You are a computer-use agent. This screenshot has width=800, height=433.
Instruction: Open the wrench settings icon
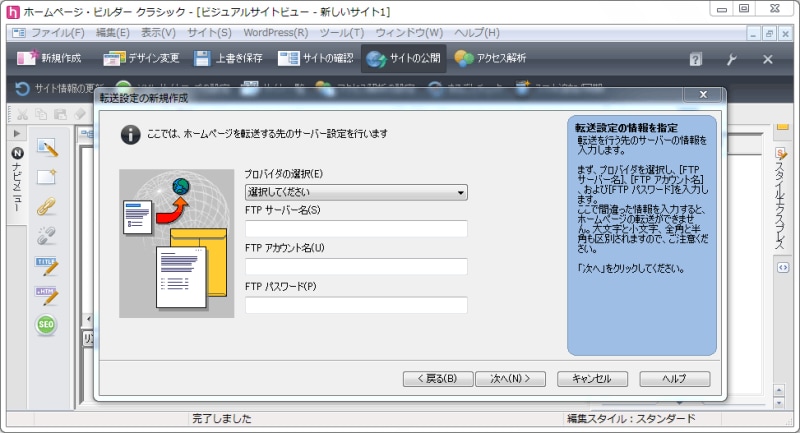[x=732, y=59]
